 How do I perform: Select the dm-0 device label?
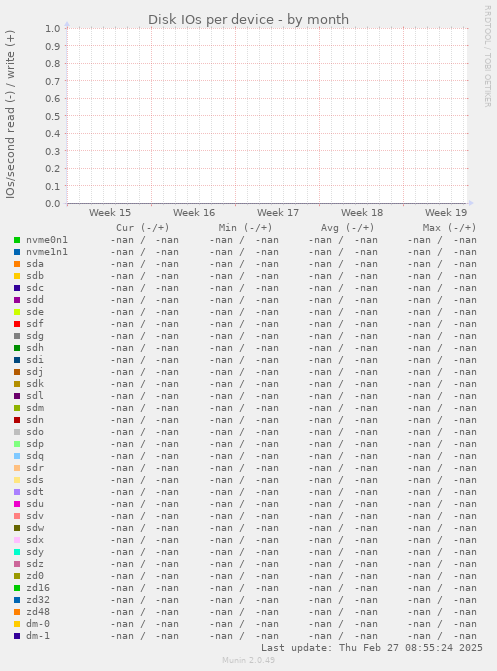click(38, 623)
